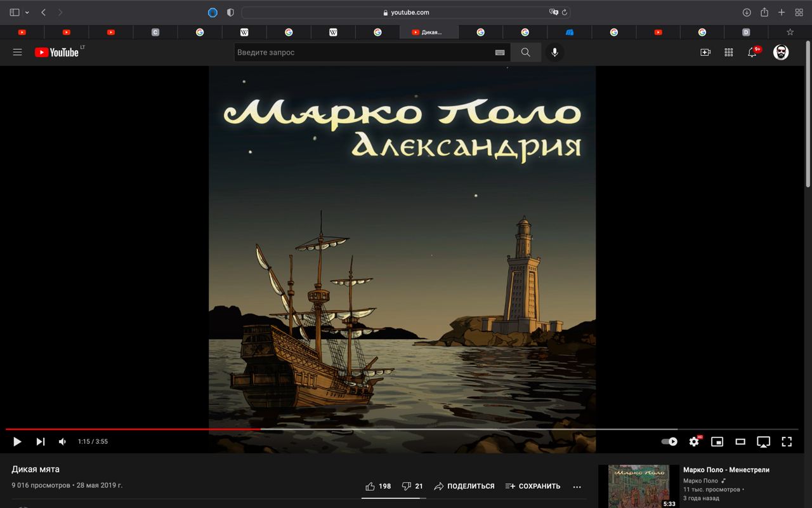Toggle the autoplay switch
This screenshot has height=508, width=812.
pos(669,441)
